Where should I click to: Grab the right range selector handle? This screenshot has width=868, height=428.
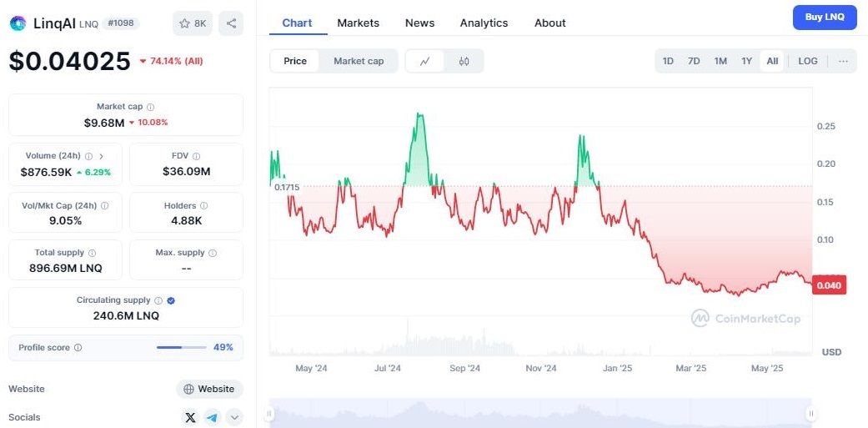(811, 413)
